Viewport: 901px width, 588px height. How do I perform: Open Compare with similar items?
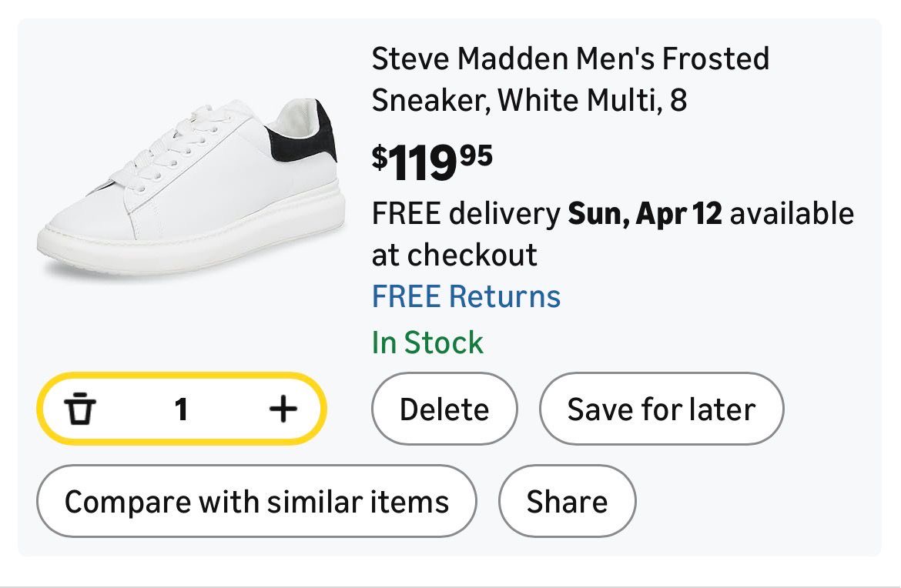(x=256, y=502)
